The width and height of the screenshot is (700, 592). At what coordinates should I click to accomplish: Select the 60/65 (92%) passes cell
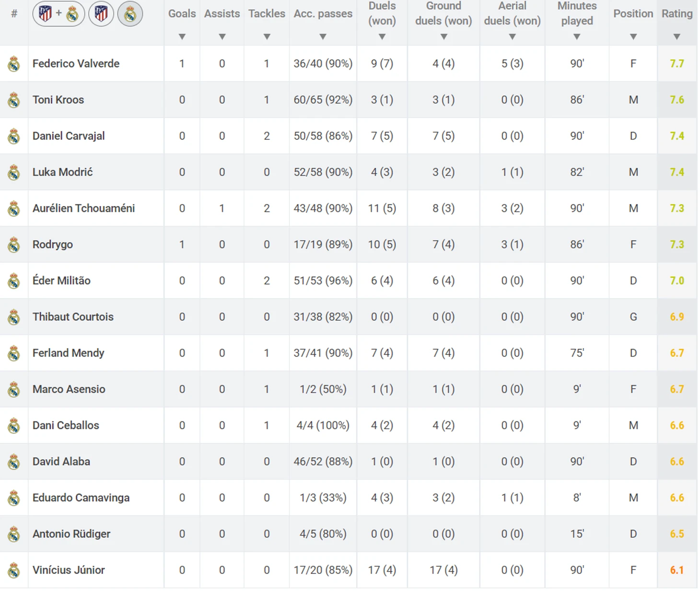click(x=323, y=100)
